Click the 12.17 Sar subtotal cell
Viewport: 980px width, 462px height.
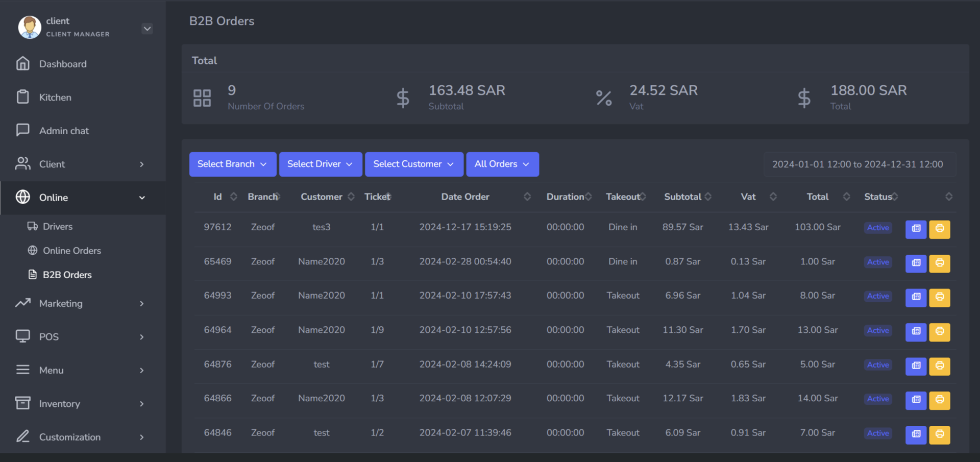coord(682,398)
